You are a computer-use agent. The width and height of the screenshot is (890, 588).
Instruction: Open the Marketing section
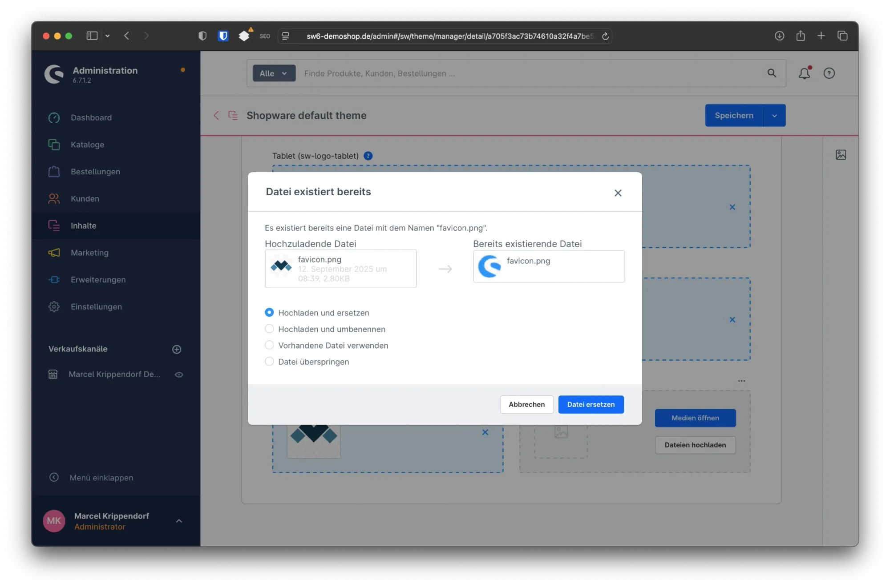click(x=89, y=253)
